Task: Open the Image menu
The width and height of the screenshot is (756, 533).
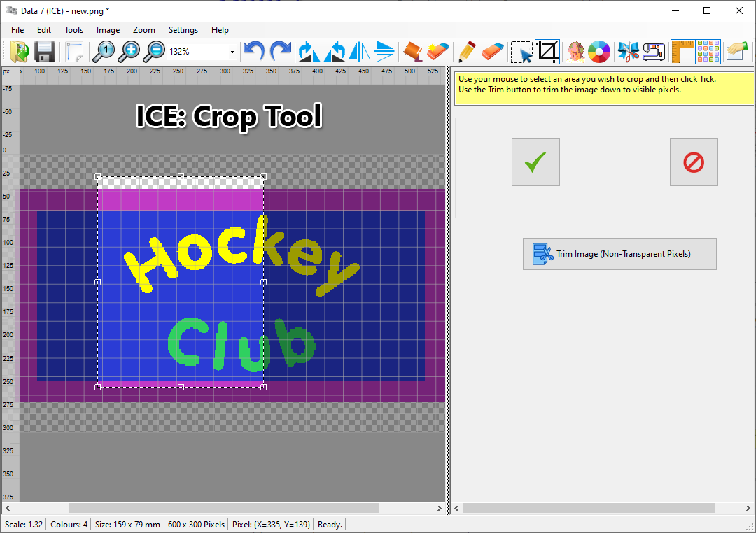Action: [x=108, y=30]
